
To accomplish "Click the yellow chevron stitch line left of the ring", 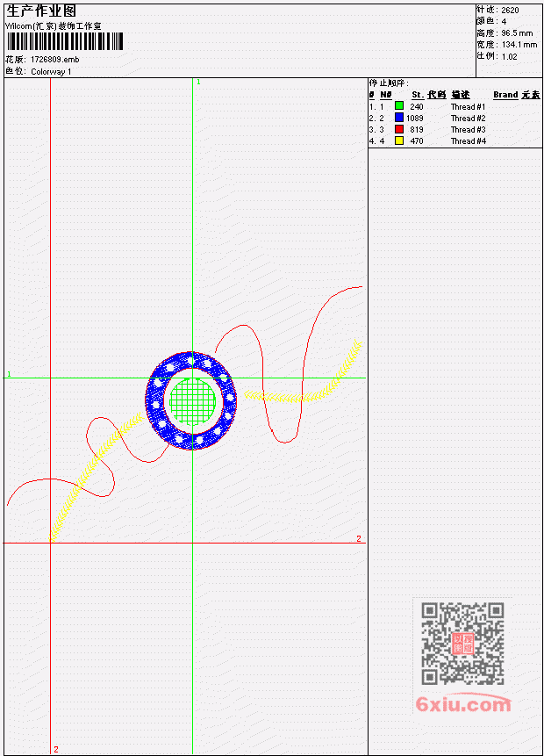I will (97, 475).
